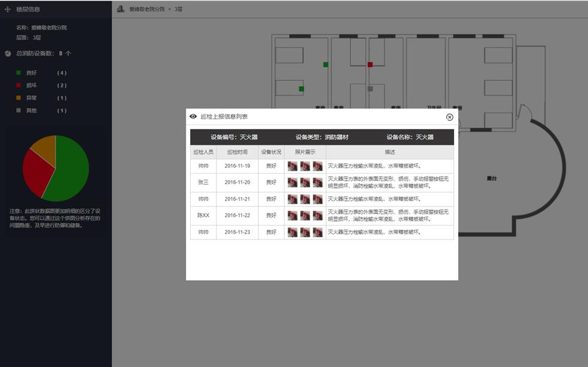Click the 名称 field in the sidebar
Viewport: 588px width, 367px height.
pyautogui.click(x=42, y=28)
